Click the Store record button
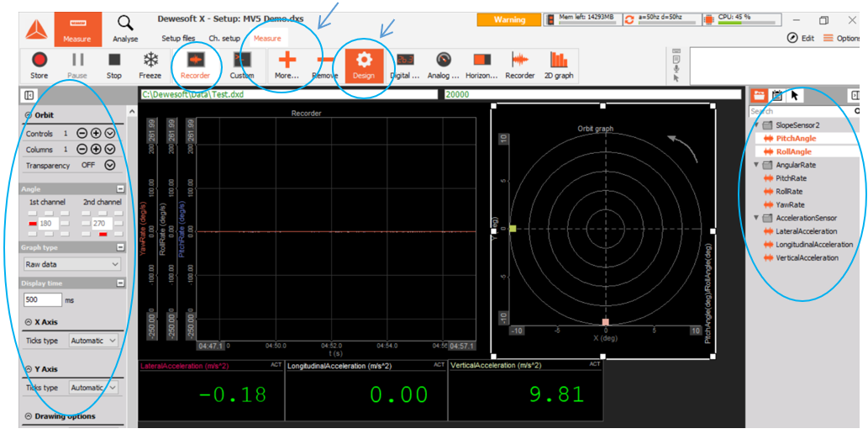Viewport: 868px width, 434px height. [x=39, y=65]
